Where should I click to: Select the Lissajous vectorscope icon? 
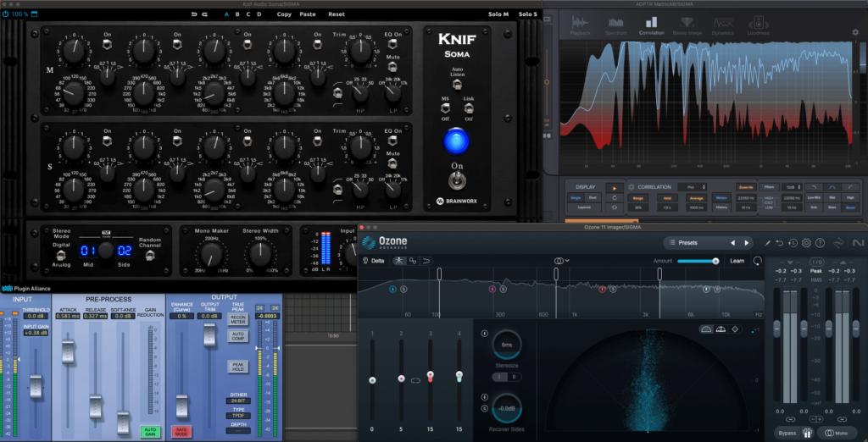(x=735, y=329)
